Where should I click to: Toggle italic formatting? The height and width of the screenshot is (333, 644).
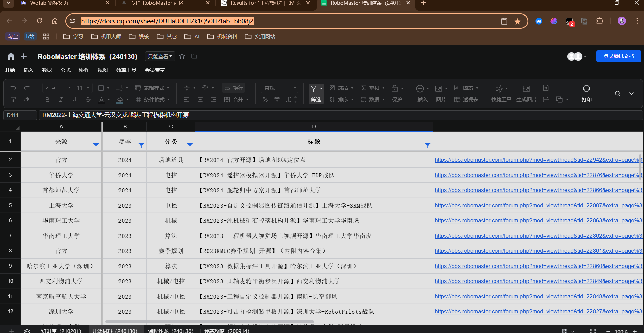61,100
